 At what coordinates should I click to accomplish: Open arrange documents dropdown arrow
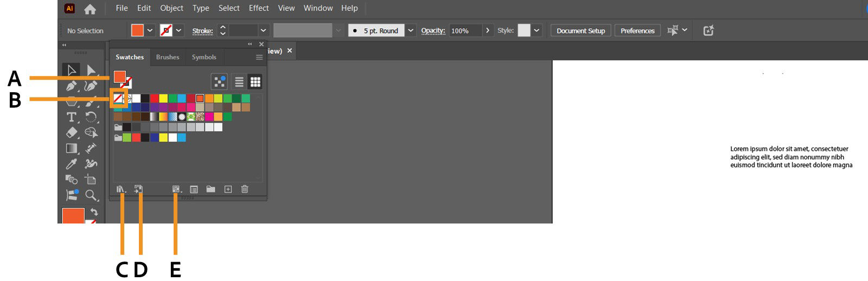[x=685, y=30]
